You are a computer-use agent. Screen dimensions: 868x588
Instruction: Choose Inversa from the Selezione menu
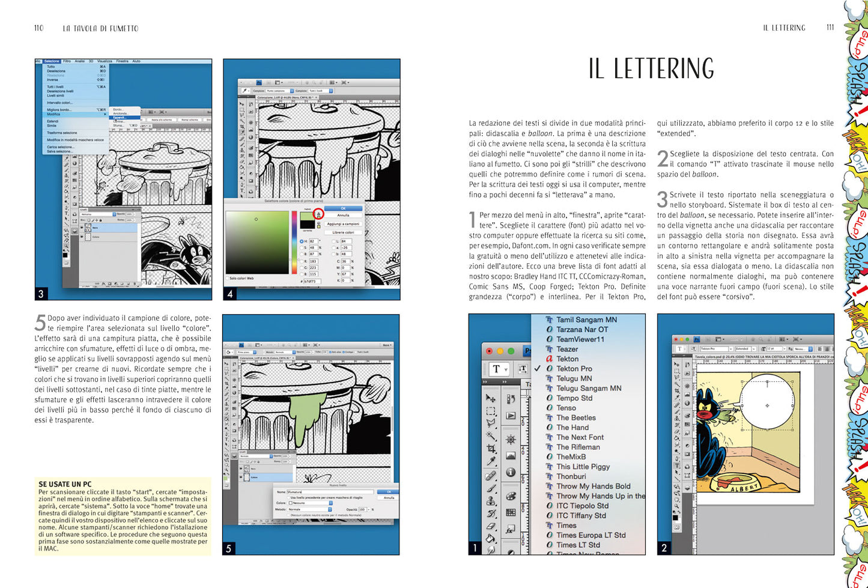pos(76,80)
